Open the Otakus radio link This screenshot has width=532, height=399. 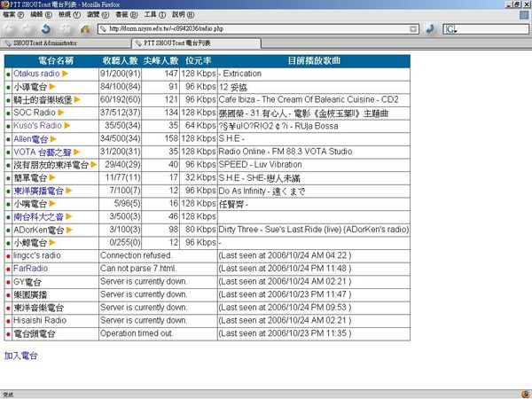click(x=36, y=74)
